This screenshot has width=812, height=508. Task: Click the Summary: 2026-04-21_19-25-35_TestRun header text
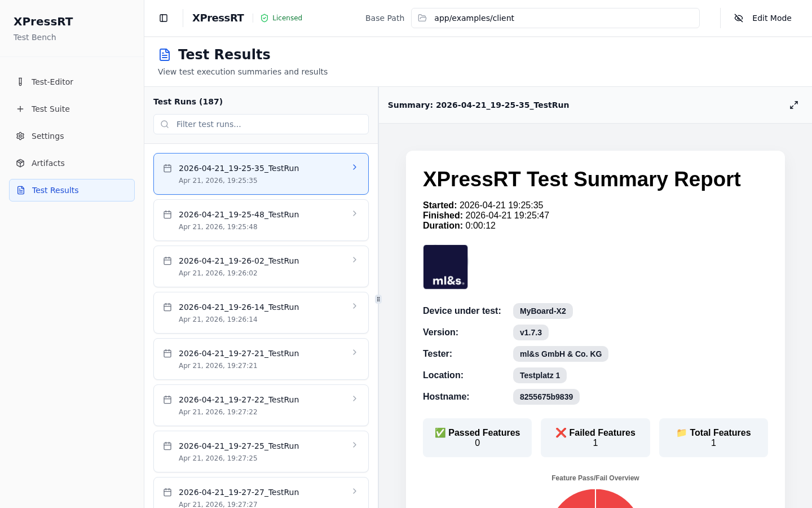(x=478, y=105)
